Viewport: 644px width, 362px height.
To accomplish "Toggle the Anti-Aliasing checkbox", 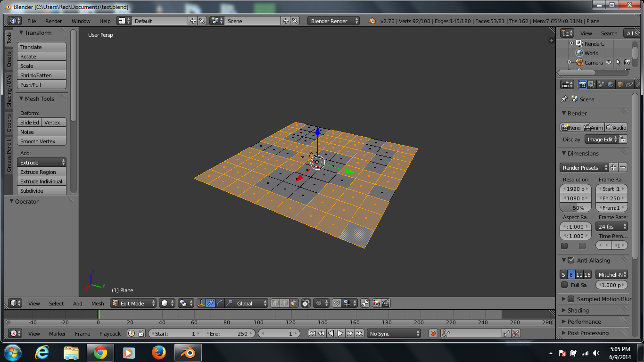I will point(571,260).
